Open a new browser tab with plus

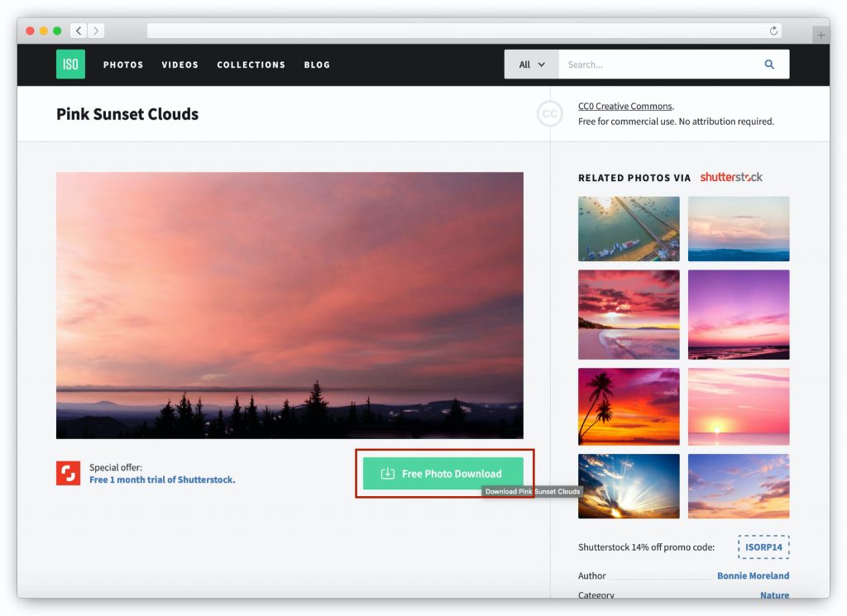click(821, 35)
